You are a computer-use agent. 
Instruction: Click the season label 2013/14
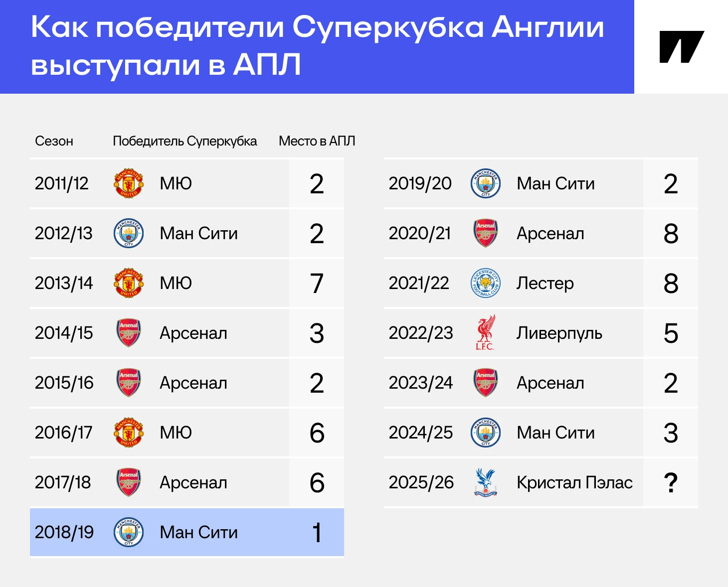pyautogui.click(x=64, y=283)
